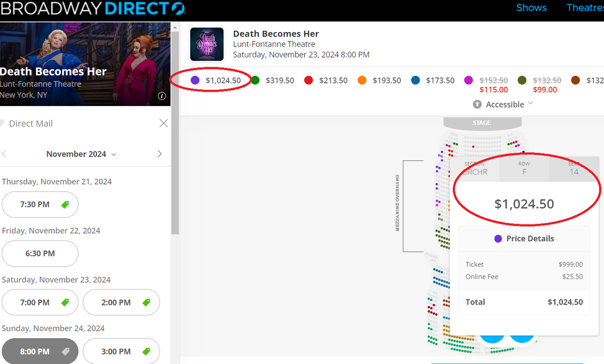Viewport: 604px width, 364px height.
Task: Click the discount tag on 2:00 PM
Action: coord(146,302)
